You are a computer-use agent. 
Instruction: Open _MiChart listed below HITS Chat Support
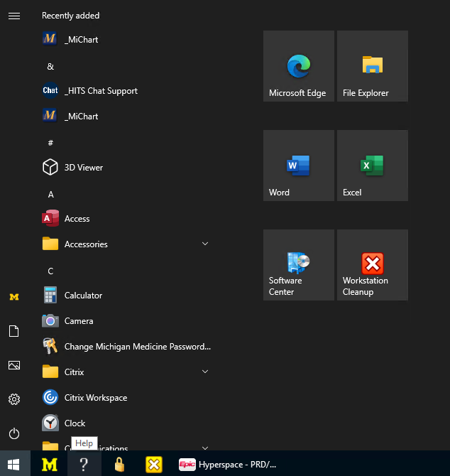pyautogui.click(x=124, y=117)
